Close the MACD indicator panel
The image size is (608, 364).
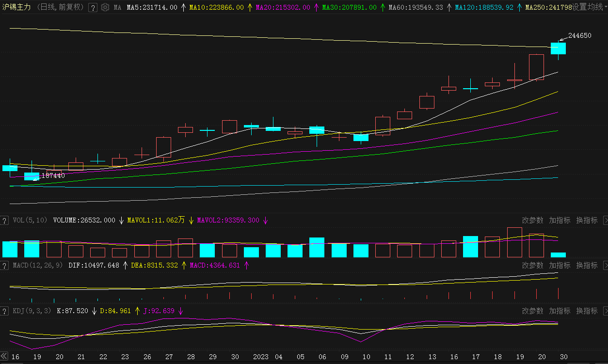[605, 266]
